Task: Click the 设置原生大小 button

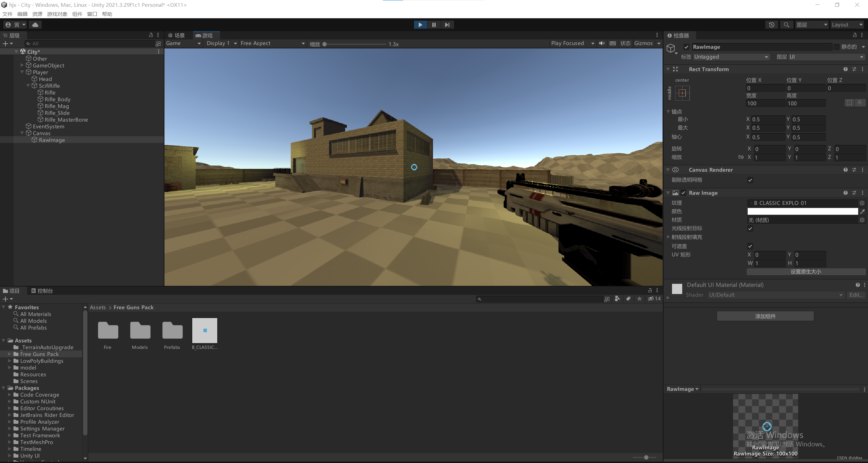Action: [x=806, y=272]
